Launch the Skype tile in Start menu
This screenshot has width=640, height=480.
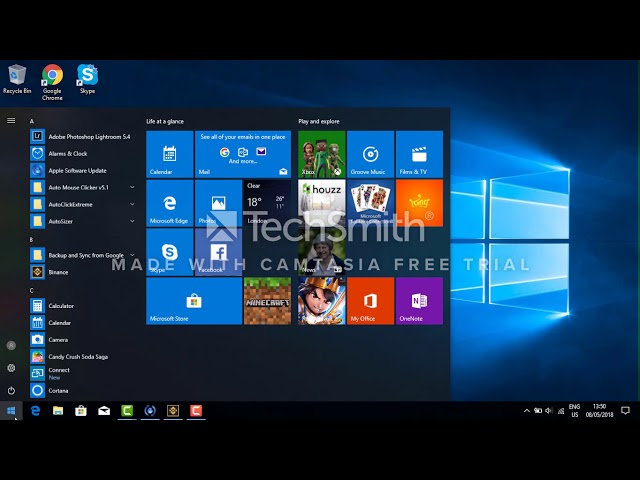(x=170, y=252)
